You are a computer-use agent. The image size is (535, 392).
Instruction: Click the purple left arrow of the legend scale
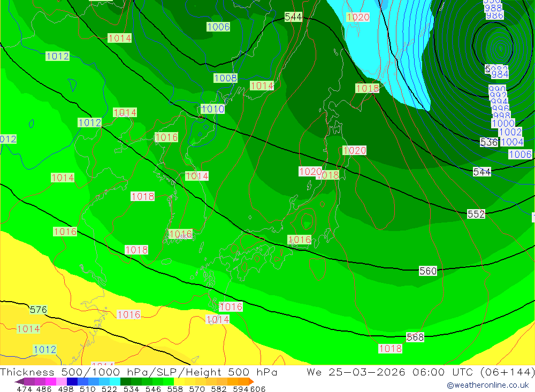19,381
